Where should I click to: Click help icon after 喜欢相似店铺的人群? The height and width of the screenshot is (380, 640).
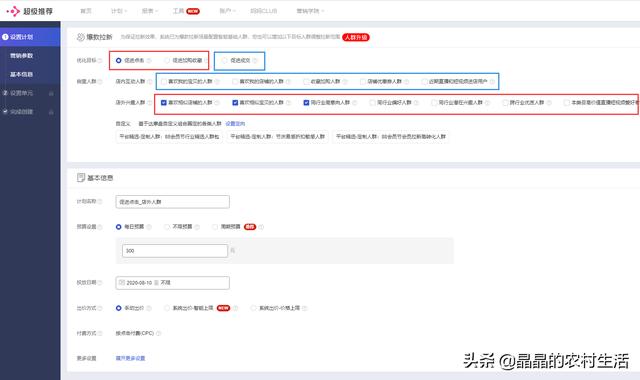(x=217, y=103)
